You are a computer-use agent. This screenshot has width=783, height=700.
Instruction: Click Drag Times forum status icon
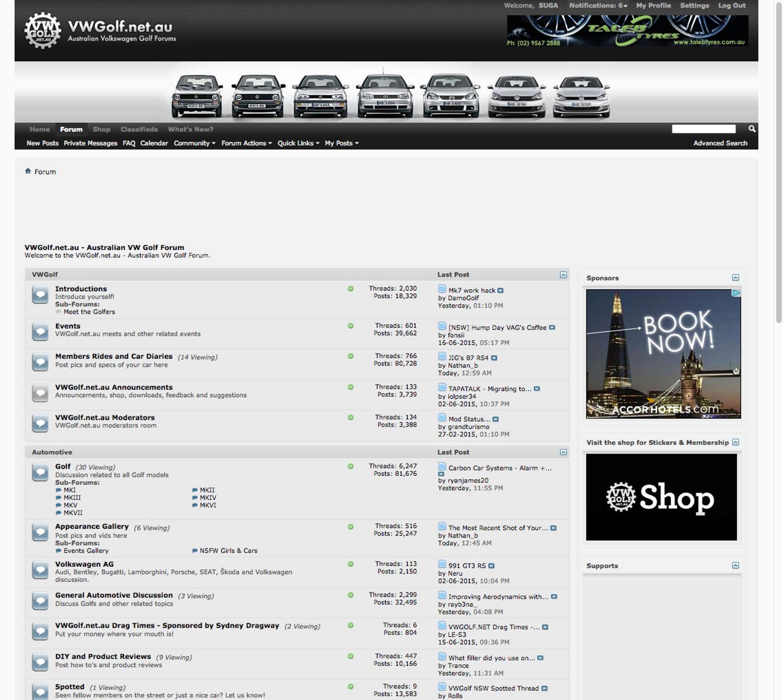40,631
